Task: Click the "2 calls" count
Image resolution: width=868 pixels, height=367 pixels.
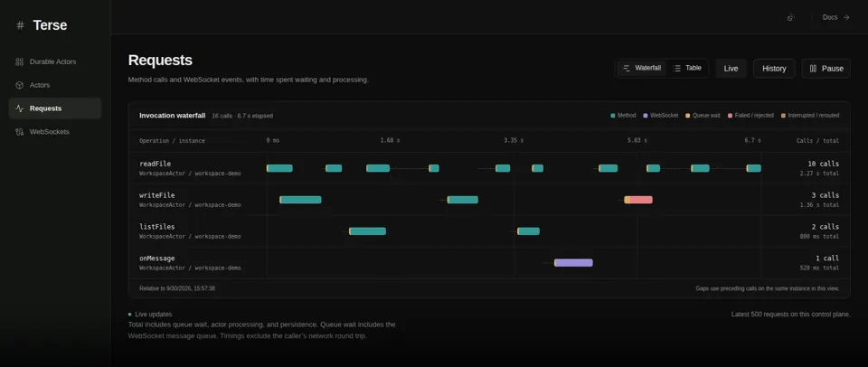Action: pos(826,227)
